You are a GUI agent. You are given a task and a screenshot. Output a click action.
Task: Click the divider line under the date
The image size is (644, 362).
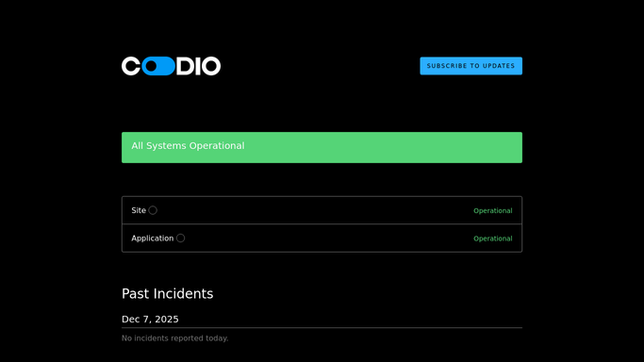(322, 327)
